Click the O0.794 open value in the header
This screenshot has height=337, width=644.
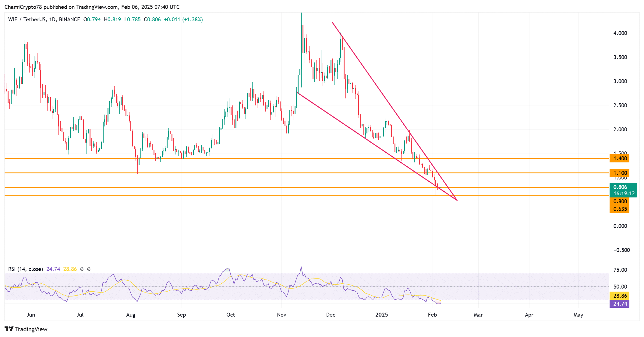[x=92, y=20]
